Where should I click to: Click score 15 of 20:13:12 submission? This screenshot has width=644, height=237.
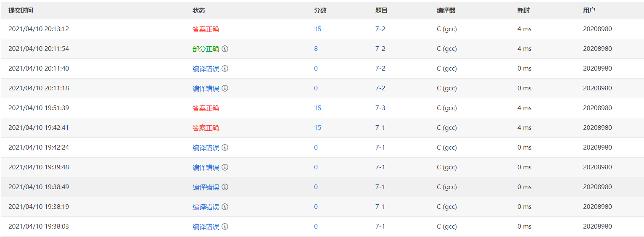pos(317,29)
